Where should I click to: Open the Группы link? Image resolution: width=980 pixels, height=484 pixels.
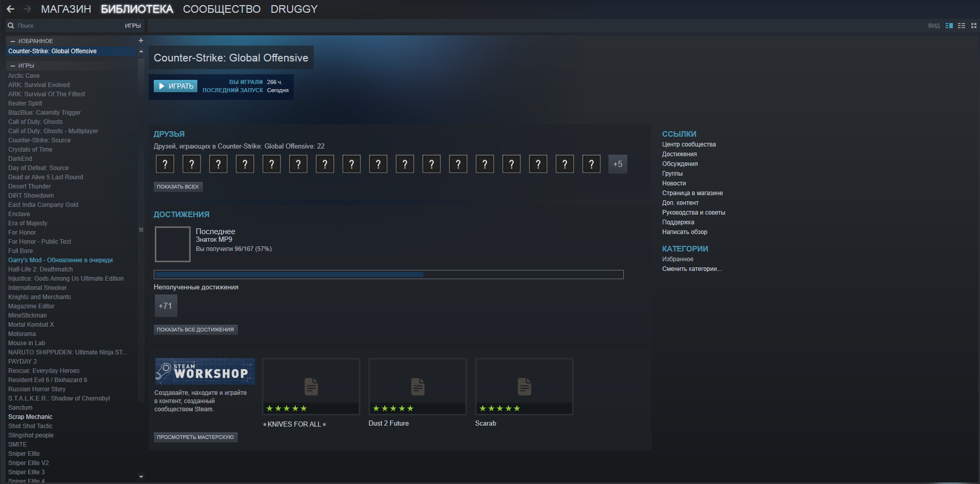click(672, 174)
